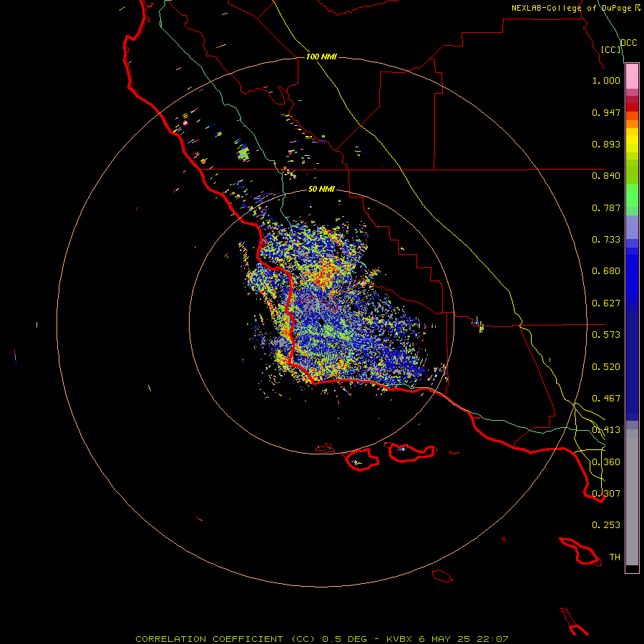Click the 0.840 scale value
Viewport: 644px width, 644px height.
(x=606, y=176)
